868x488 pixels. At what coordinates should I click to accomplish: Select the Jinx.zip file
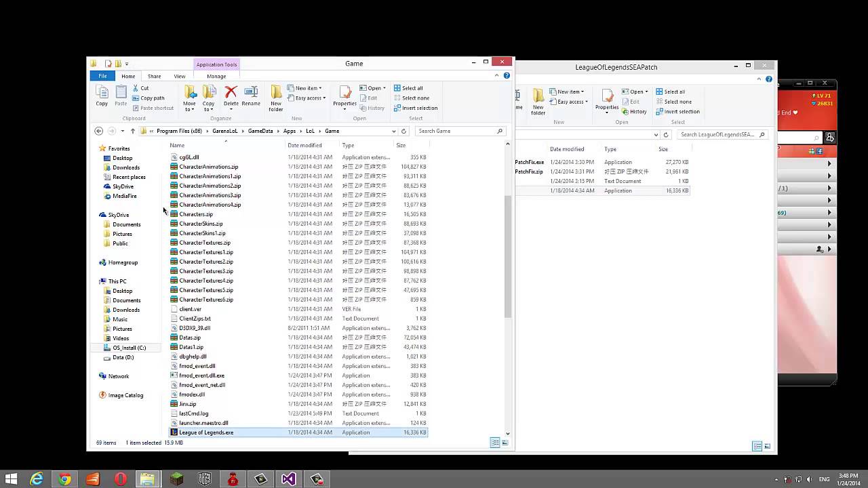(298, 404)
